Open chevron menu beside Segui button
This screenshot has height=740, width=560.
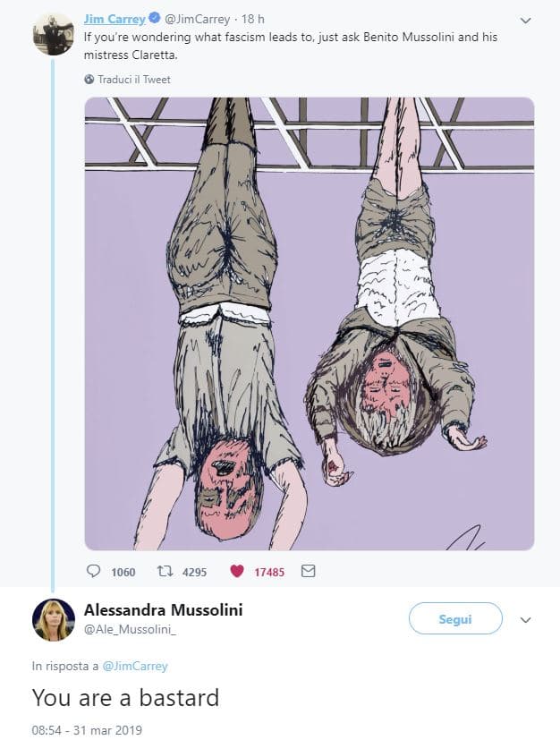(x=526, y=619)
